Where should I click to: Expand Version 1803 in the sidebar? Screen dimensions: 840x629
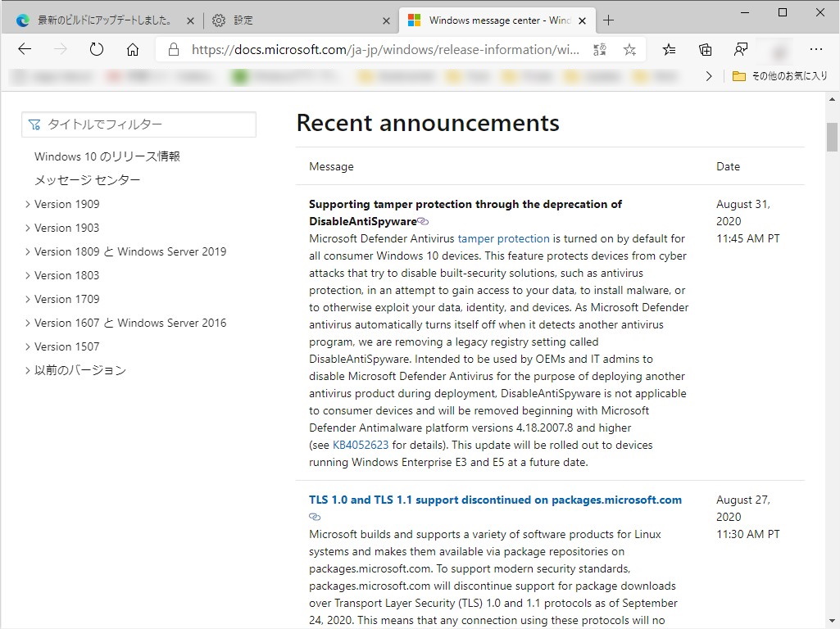point(28,275)
